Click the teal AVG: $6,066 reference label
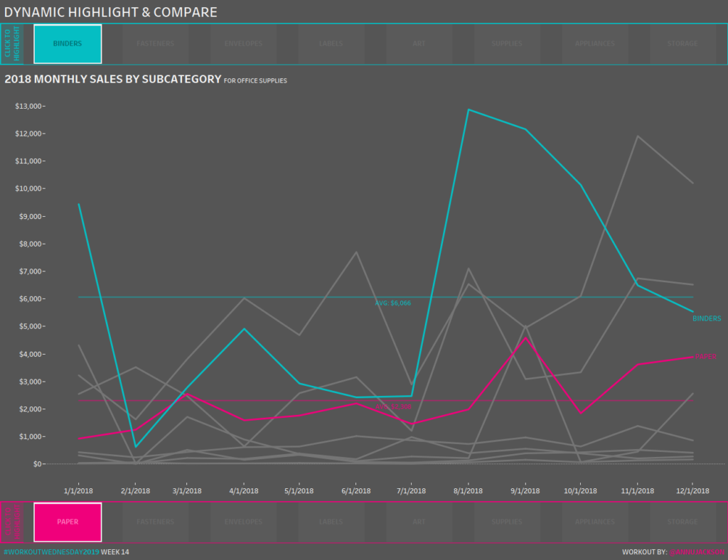 [393, 303]
